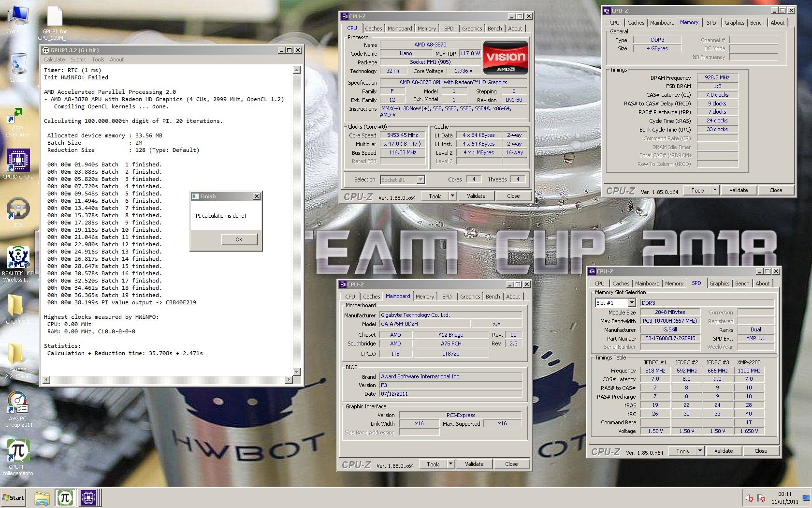812x508 pixels.
Task: Open the Calculate menu in GPUPI
Action: [x=54, y=60]
